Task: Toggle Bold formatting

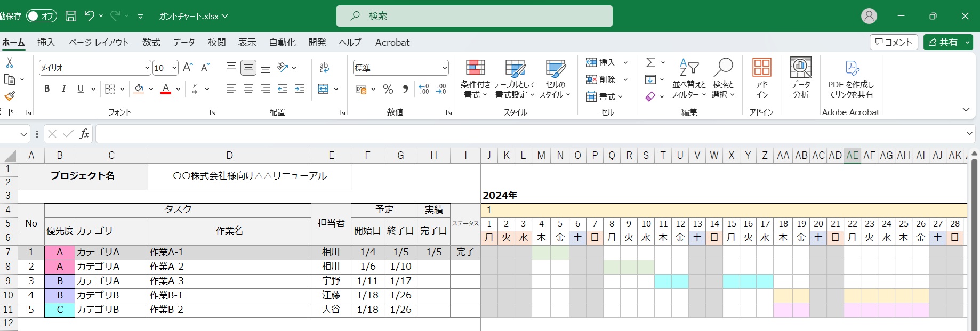Action: 47,89
